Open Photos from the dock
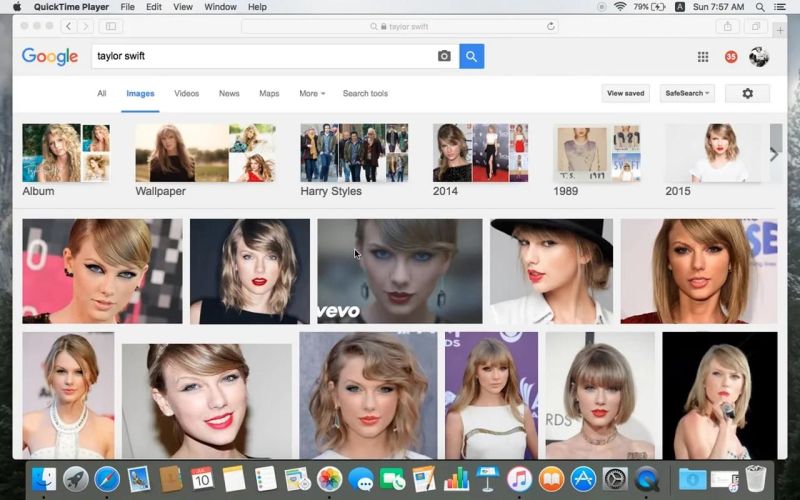 329,480
